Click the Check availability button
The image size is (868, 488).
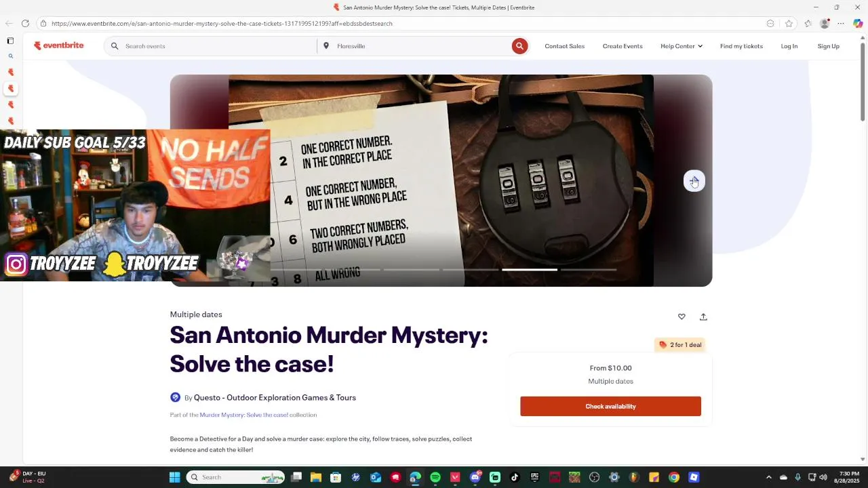[610, 406]
